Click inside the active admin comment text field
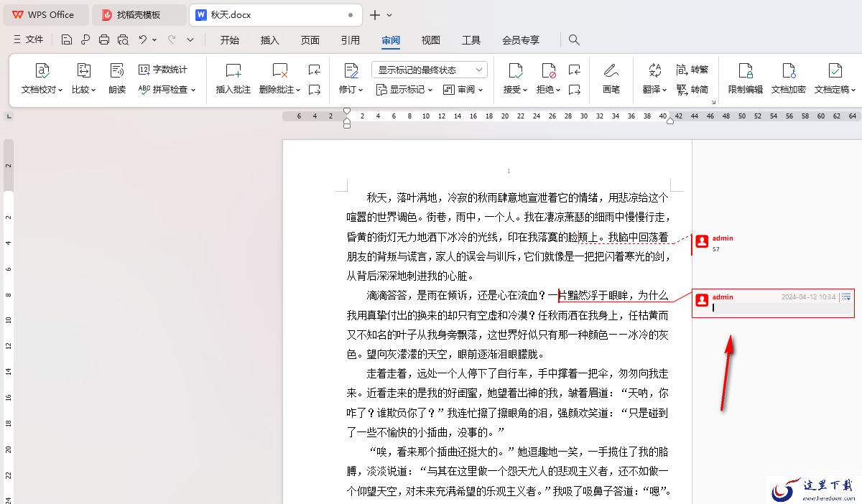Screen dimensions: 862x504 781,308
